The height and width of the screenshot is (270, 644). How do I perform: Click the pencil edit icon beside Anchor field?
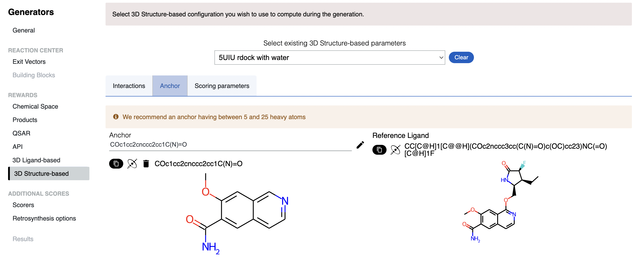pyautogui.click(x=360, y=145)
